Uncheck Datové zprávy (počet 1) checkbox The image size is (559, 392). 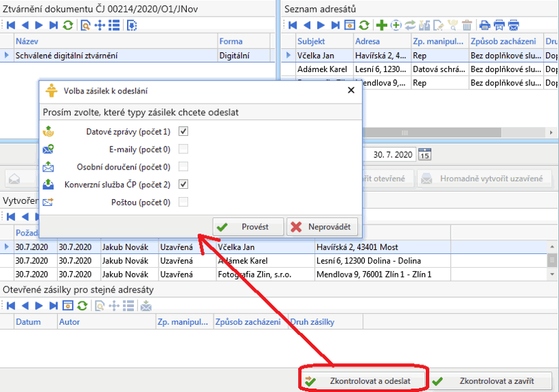click(183, 131)
